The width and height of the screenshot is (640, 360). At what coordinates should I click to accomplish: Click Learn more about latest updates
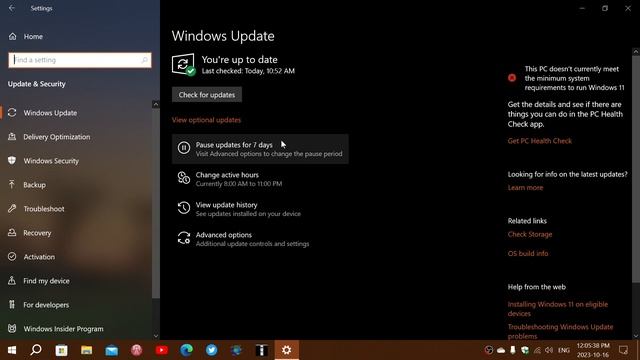click(x=525, y=188)
